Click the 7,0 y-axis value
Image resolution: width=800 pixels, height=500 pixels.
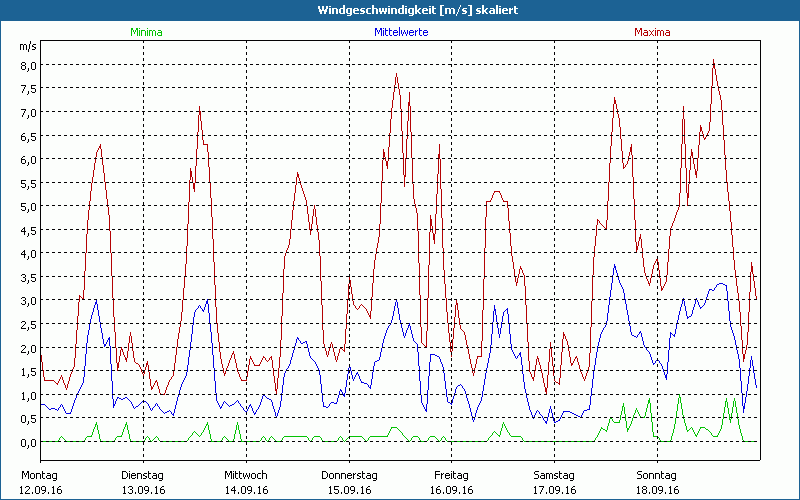28,112
